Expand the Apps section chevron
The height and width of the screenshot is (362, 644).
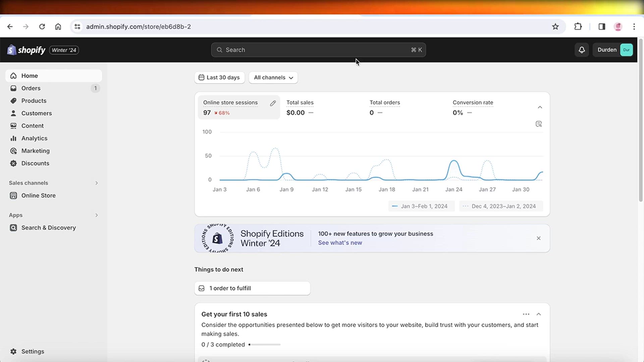pos(97,215)
